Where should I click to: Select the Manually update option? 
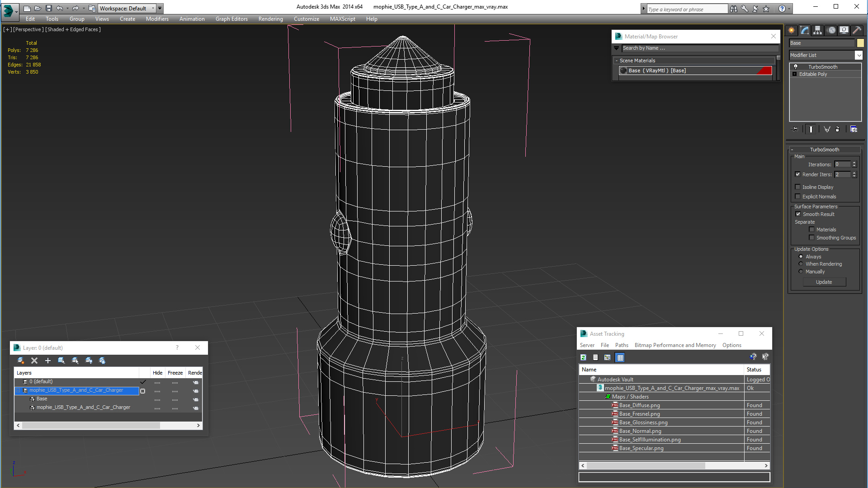click(801, 272)
